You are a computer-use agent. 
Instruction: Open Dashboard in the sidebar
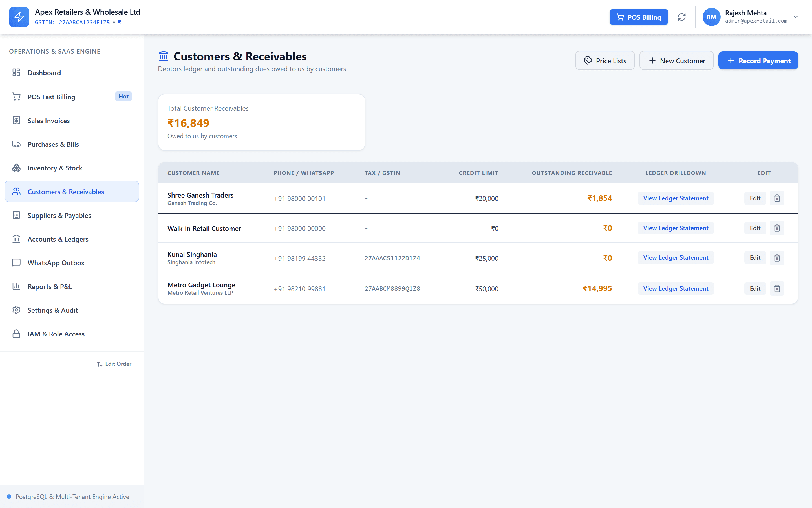click(72, 73)
